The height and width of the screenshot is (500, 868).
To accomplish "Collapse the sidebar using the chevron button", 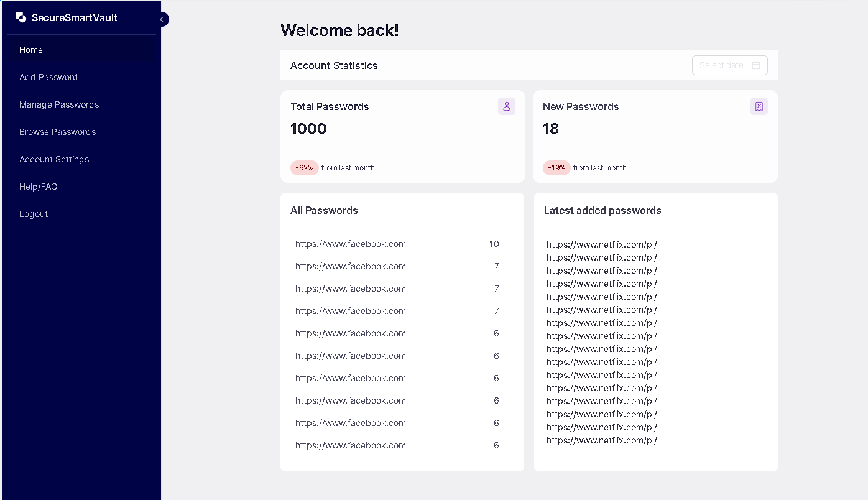I will click(162, 19).
